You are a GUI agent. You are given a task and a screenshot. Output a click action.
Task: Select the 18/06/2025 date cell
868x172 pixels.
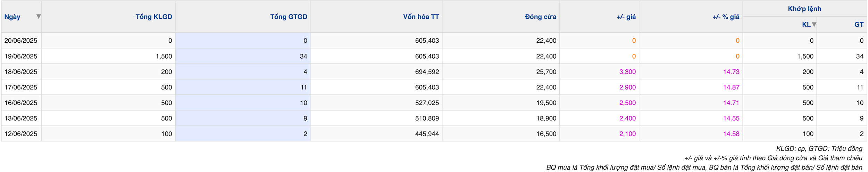[x=21, y=72]
